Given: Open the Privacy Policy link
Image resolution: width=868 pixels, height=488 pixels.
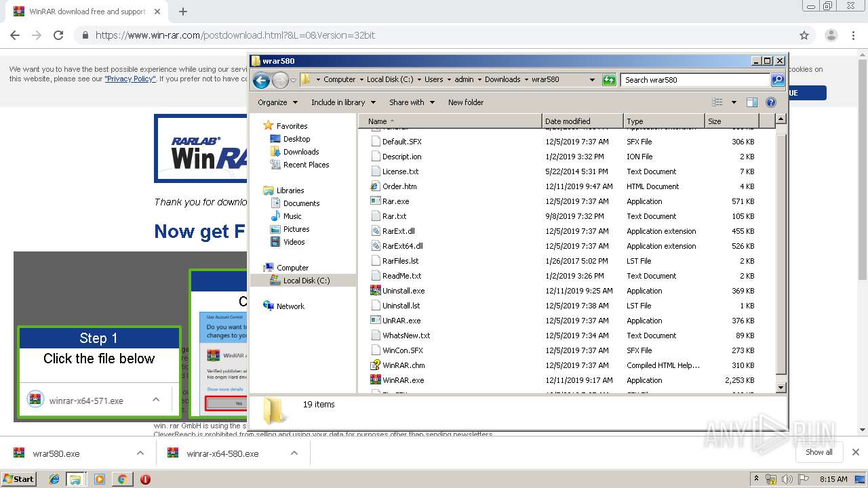Looking at the screenshot, I should [130, 79].
